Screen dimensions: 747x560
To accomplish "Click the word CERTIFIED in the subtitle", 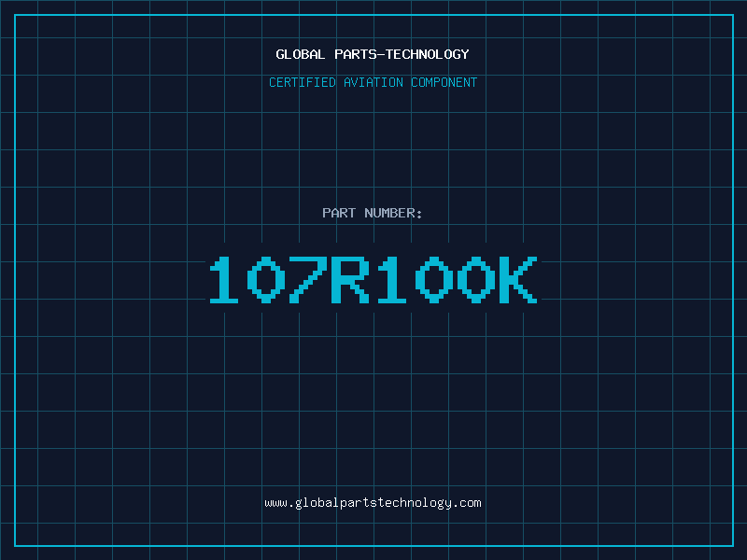I will (x=303, y=82).
